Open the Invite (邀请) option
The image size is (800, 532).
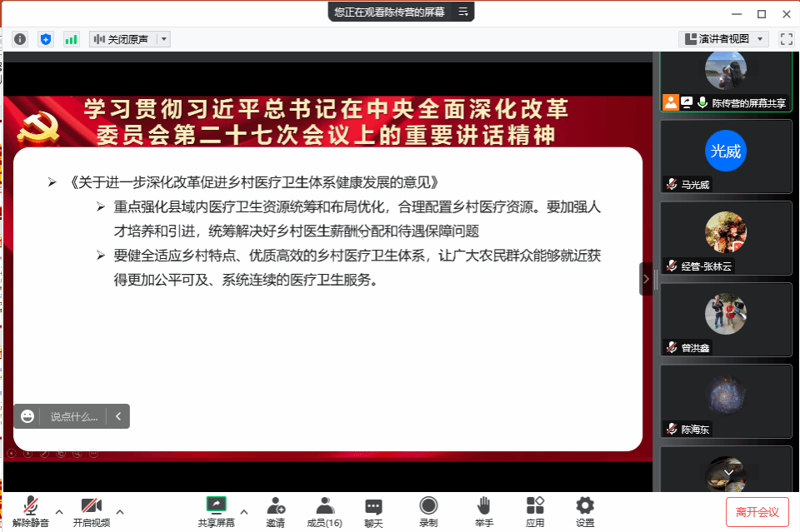(x=275, y=511)
